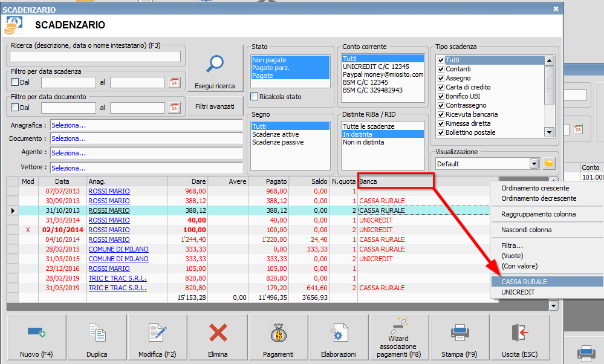
Task: Uncheck the Carta di credito checkbox
Action: pos(441,88)
